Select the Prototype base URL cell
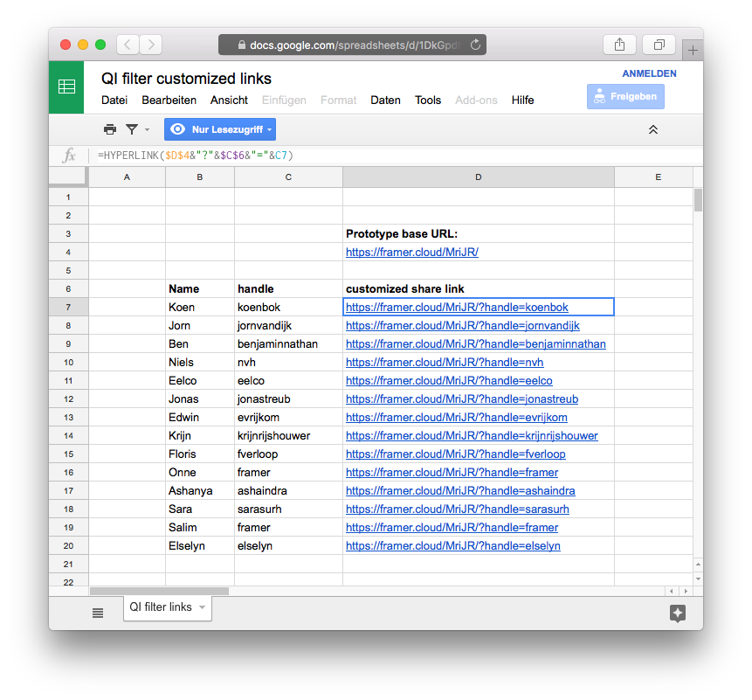The image size is (752, 700). [478, 233]
